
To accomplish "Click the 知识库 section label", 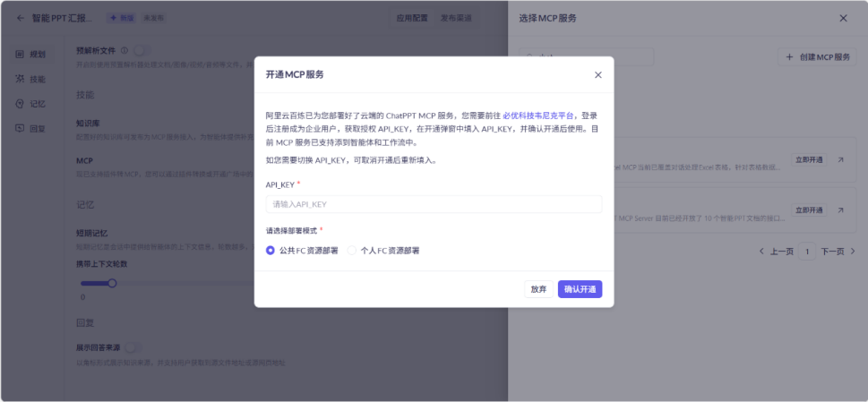I will [88, 123].
